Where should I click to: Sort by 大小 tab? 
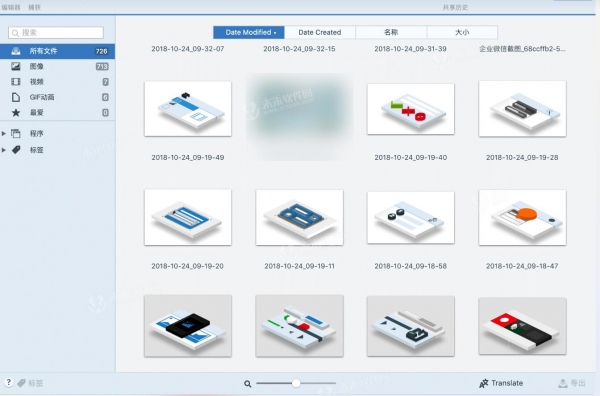point(462,33)
